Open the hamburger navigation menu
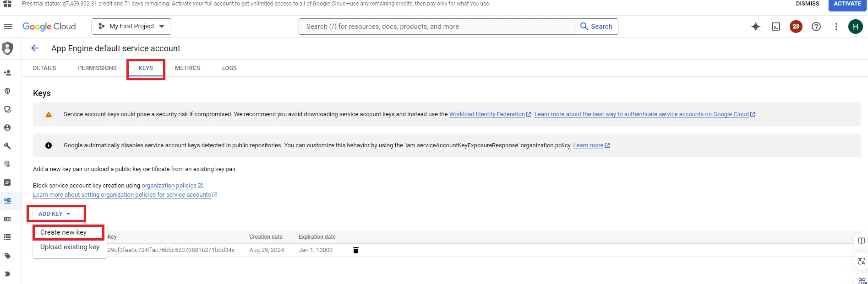The height and width of the screenshot is (284, 868). [x=8, y=27]
